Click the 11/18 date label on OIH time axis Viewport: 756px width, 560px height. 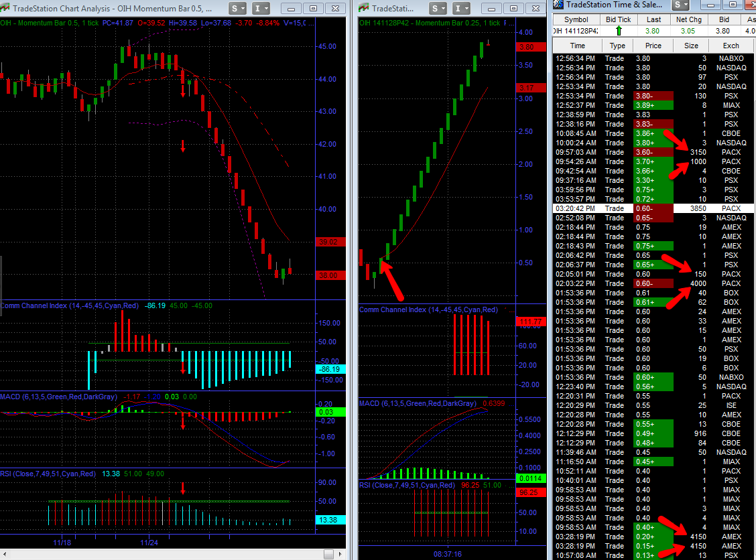pos(62,543)
